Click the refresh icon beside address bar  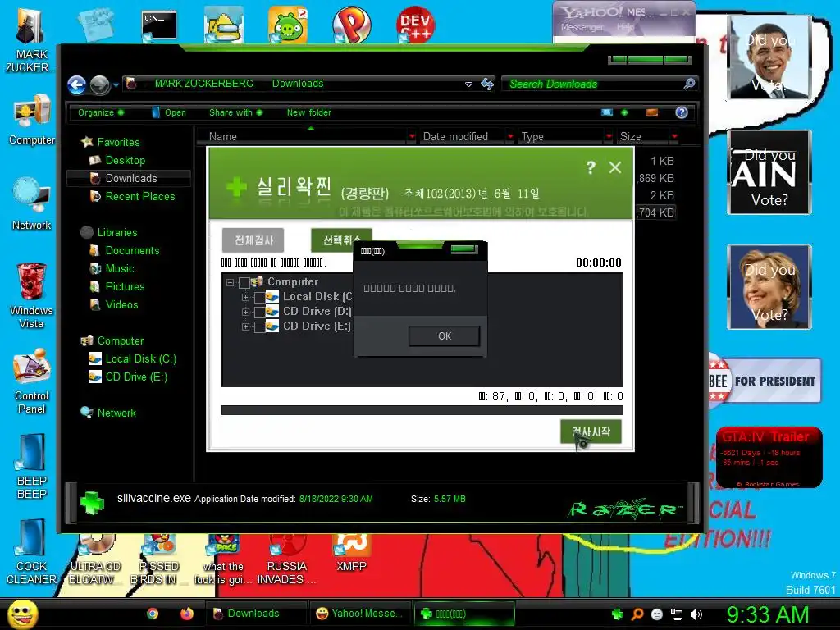pos(487,84)
